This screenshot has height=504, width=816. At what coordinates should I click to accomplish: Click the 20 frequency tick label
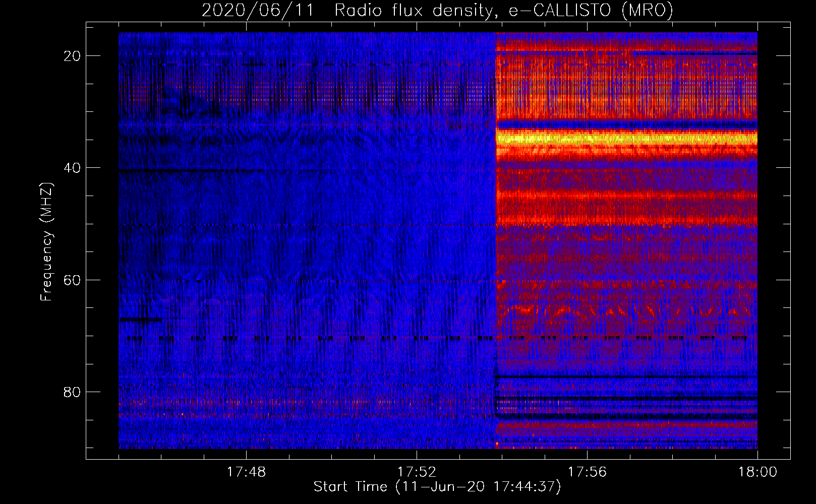(x=73, y=56)
